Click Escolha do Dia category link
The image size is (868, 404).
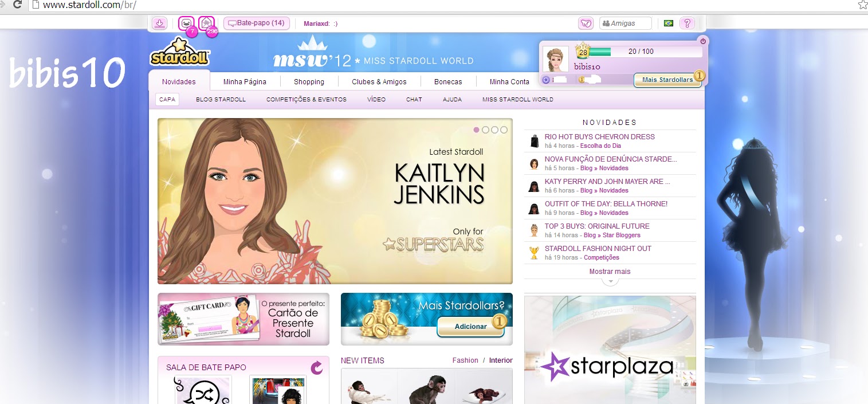point(600,146)
